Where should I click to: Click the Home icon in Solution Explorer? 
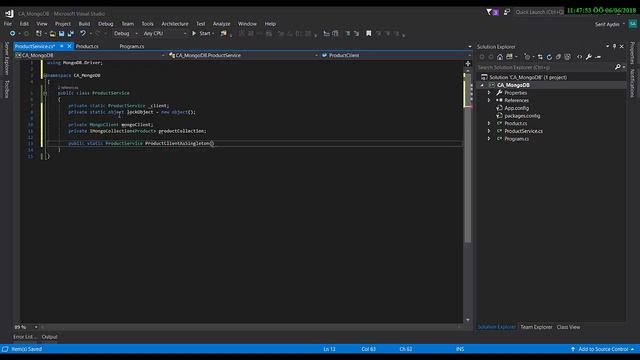click(x=500, y=57)
